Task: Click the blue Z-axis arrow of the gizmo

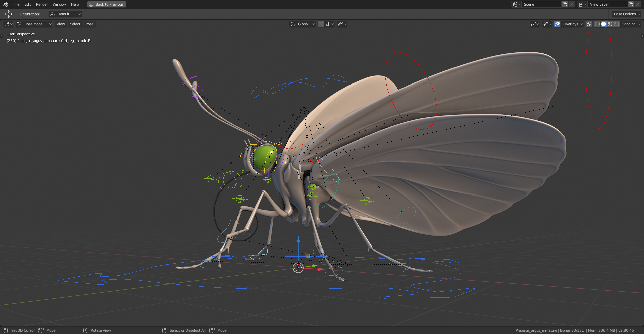Action: coord(298,240)
